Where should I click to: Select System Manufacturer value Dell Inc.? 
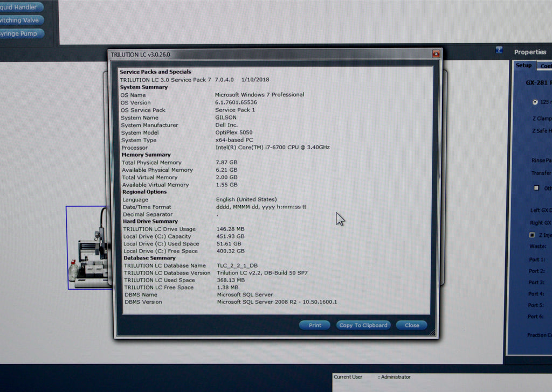(226, 125)
